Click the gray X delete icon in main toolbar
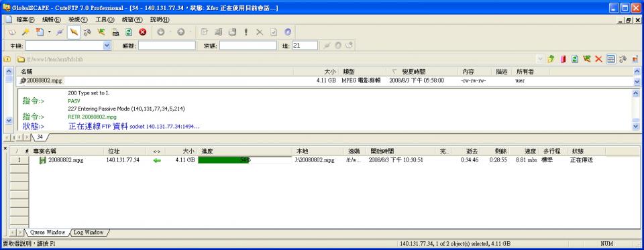Screen dimensions: 644x250 (260, 32)
